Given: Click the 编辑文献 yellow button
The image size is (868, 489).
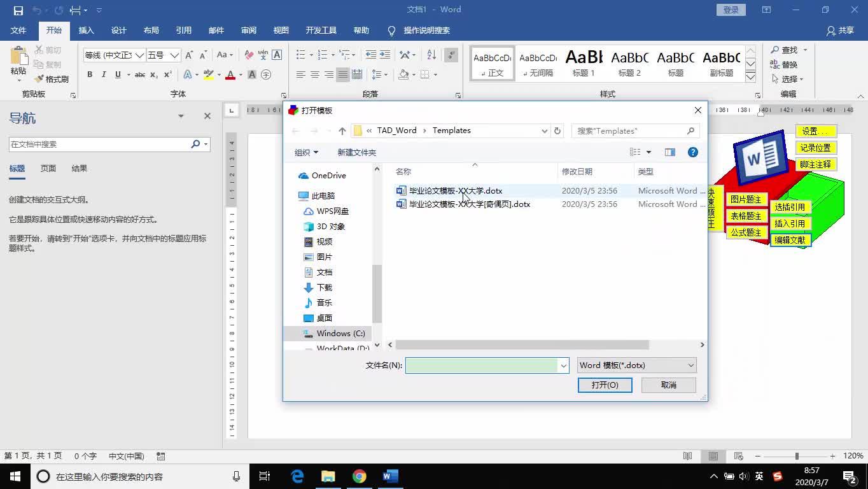Looking at the screenshot, I should (790, 240).
